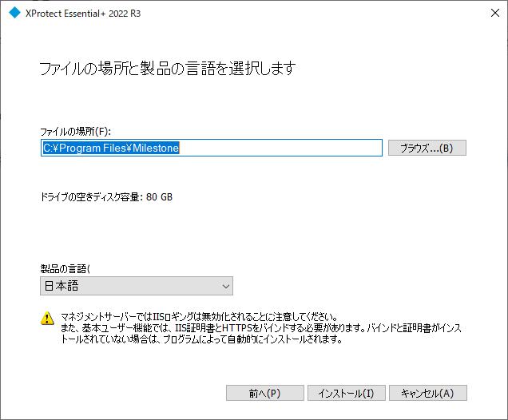This screenshot has height=420, width=508.
Task: Click the chevron arrow of language combo box
Action: [x=224, y=286]
